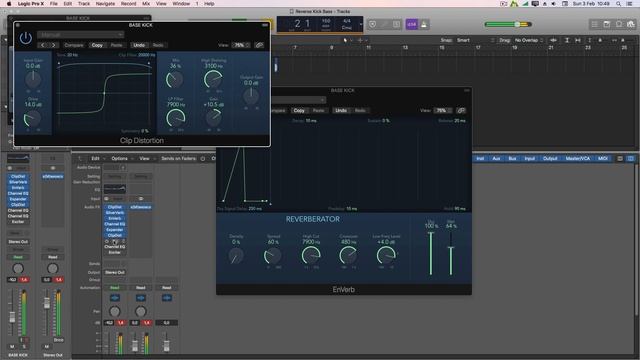Open the Record menu
Viewport: 640px width, 360px height.
tap(129, 4)
